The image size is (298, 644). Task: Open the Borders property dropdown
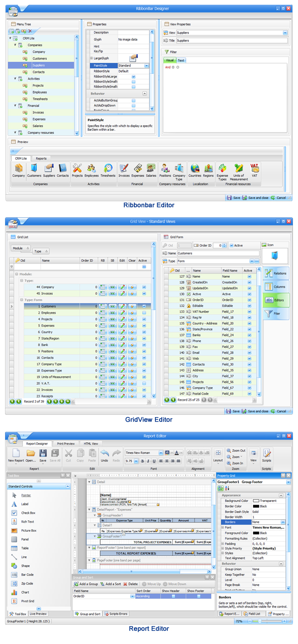coord(282,522)
